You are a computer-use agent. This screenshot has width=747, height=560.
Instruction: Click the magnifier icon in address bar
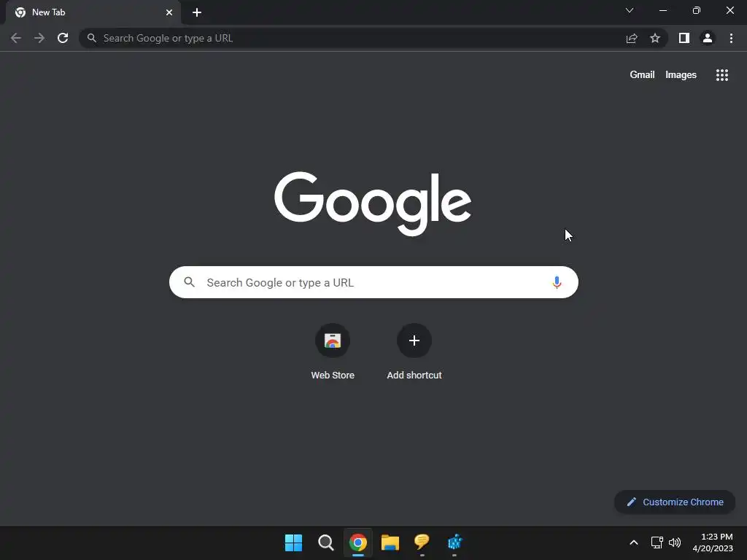pos(91,38)
